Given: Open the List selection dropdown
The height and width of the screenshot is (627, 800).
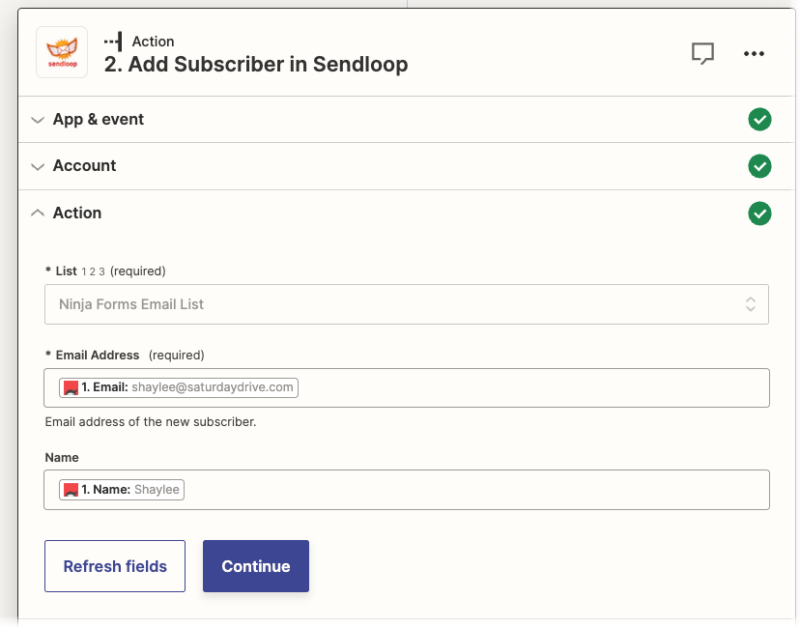Looking at the screenshot, I should [x=750, y=304].
